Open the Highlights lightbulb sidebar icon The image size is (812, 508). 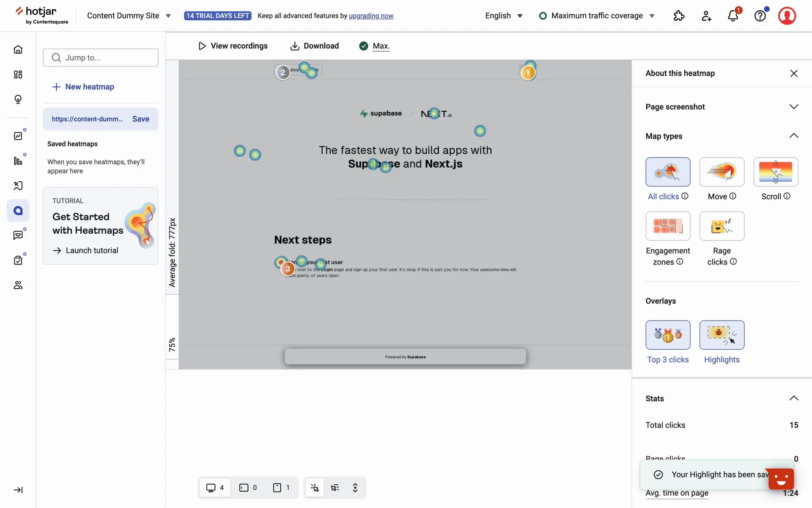pos(18,99)
